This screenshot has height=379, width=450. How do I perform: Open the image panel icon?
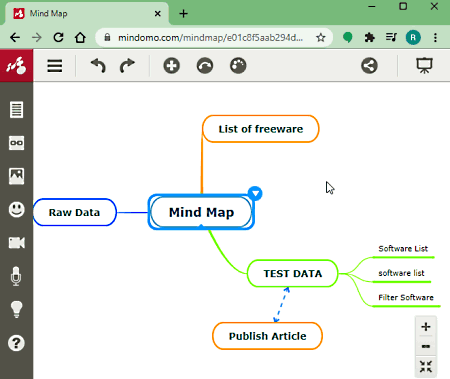16,176
